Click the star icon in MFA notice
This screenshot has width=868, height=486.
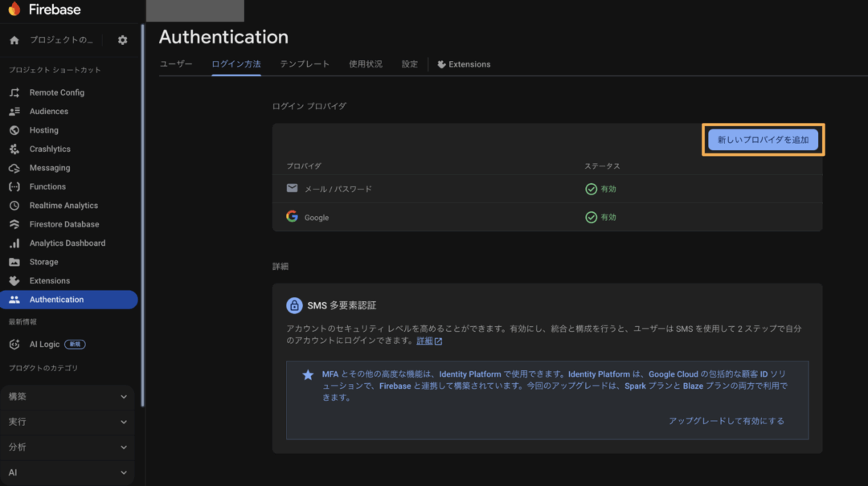pyautogui.click(x=308, y=374)
